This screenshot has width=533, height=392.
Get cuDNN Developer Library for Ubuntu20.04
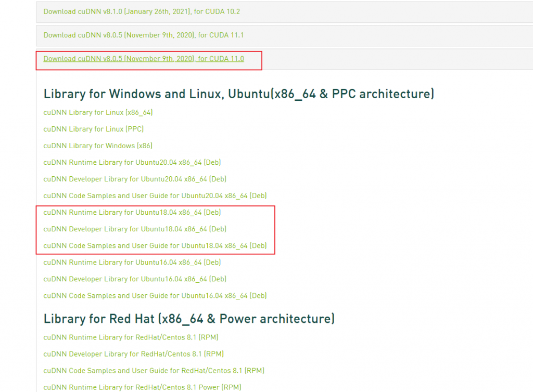coord(135,179)
